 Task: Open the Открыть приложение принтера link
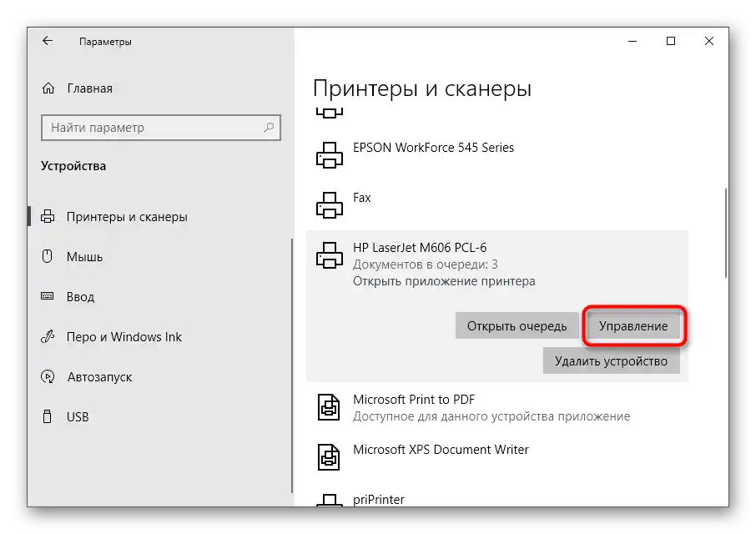pyautogui.click(x=444, y=281)
